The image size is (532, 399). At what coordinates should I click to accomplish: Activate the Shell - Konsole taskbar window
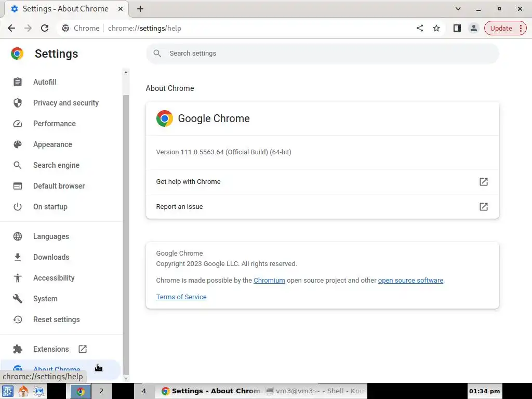coord(314,391)
